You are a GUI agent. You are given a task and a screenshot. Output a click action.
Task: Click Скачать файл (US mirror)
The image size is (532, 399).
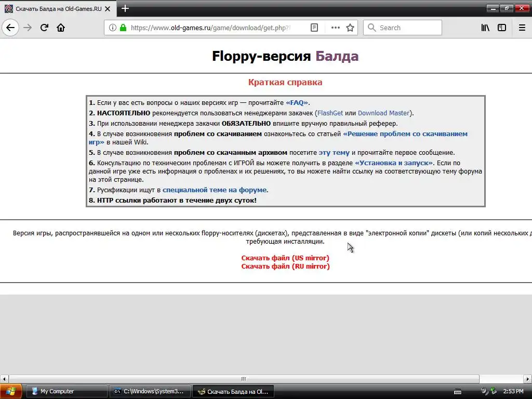(x=285, y=258)
